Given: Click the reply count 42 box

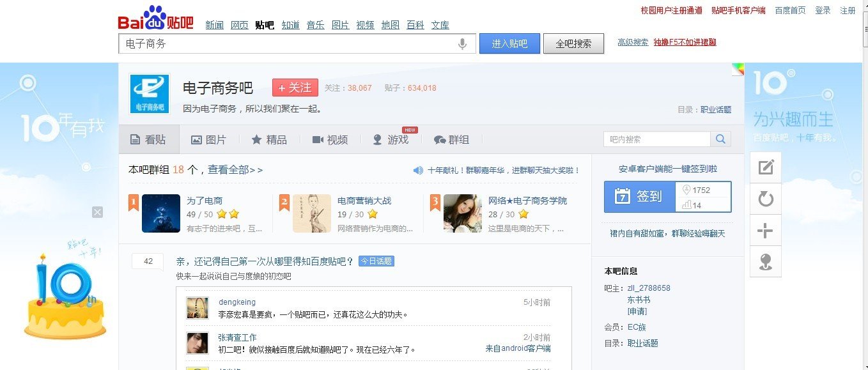Looking at the screenshot, I should click(148, 261).
